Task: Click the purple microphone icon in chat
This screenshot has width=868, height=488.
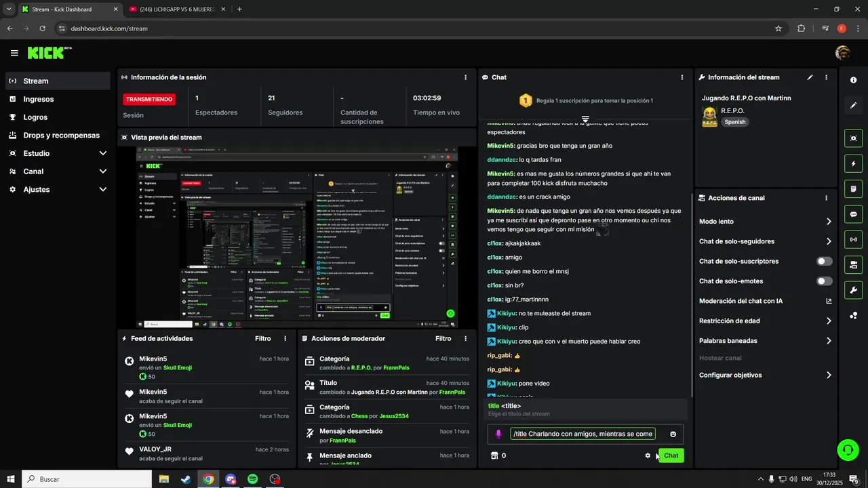Action: click(x=498, y=434)
